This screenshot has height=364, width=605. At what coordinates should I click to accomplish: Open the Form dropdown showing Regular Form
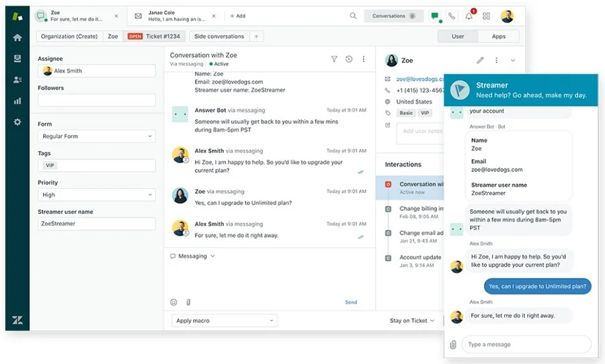(x=97, y=136)
